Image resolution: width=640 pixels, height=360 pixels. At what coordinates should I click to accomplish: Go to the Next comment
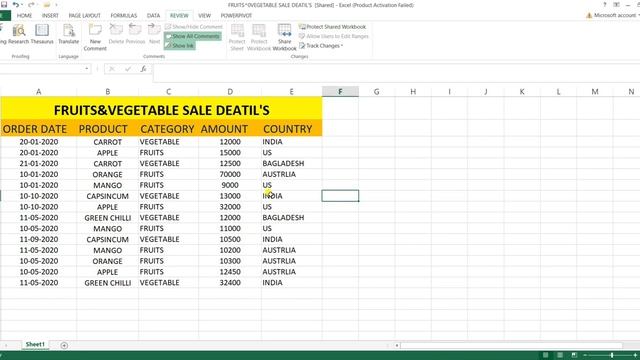[x=154, y=34]
